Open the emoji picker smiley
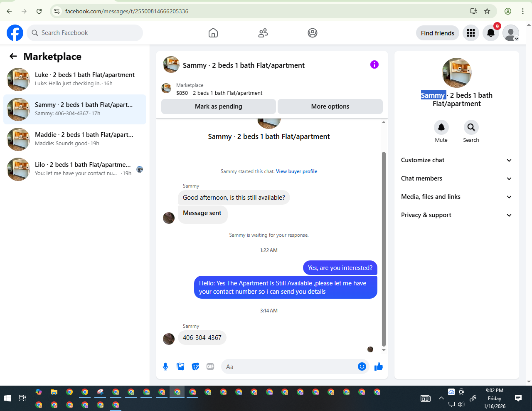 click(x=362, y=366)
